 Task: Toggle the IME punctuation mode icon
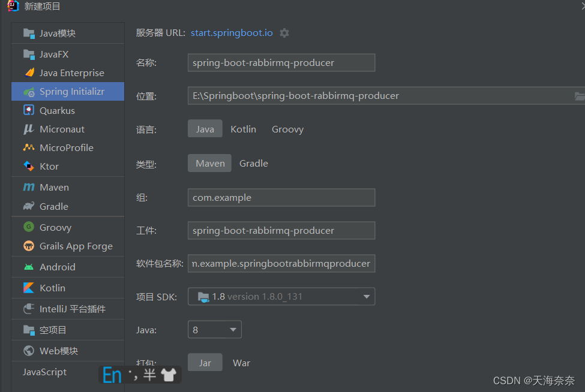coord(133,375)
